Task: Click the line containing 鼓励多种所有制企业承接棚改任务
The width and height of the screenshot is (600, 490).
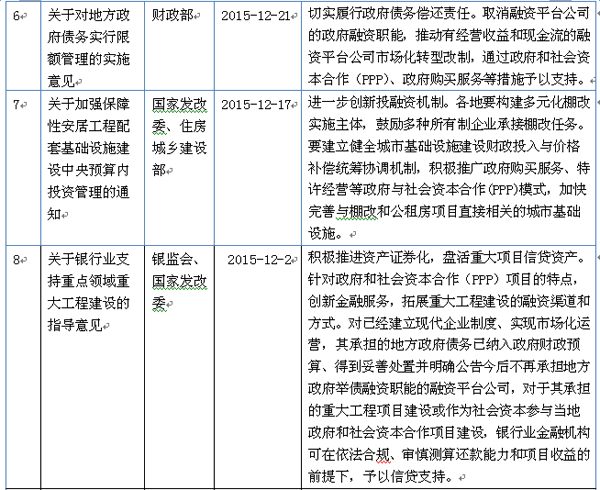Action: pos(447,124)
